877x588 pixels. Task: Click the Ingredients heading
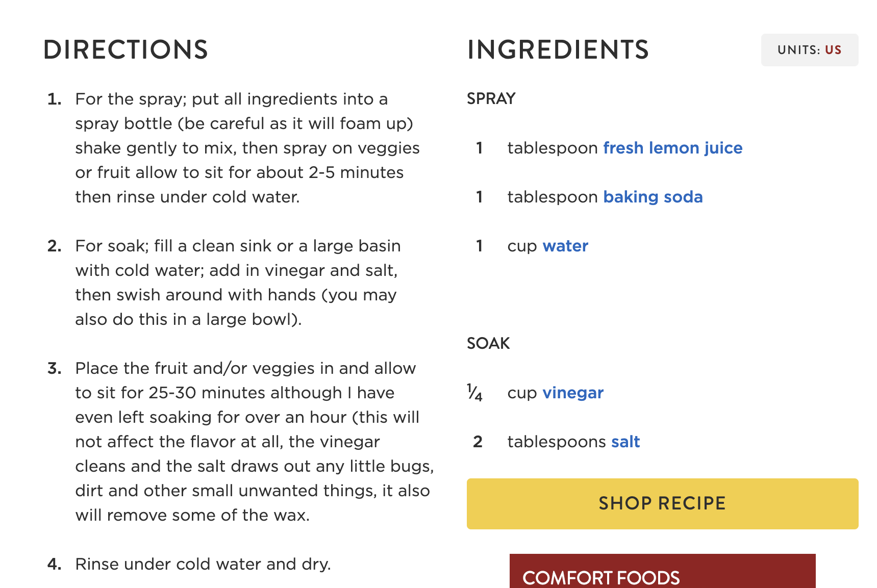pos(558,50)
